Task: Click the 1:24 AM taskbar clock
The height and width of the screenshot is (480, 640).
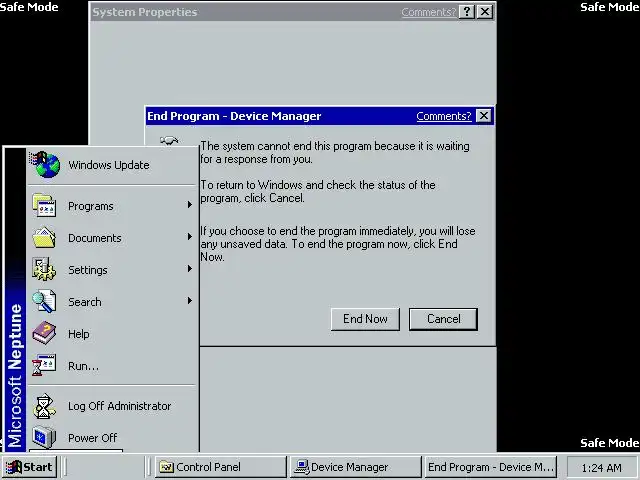Action: click(x=602, y=468)
